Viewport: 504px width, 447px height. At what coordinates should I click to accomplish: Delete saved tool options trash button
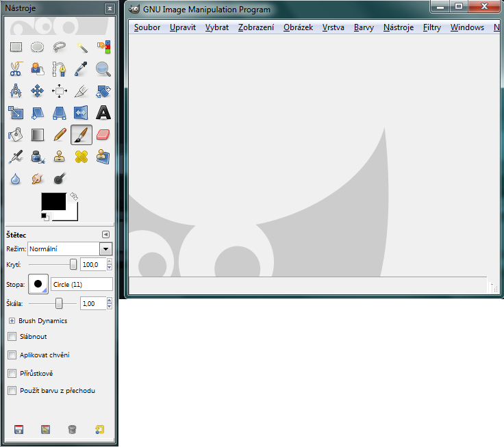73,429
